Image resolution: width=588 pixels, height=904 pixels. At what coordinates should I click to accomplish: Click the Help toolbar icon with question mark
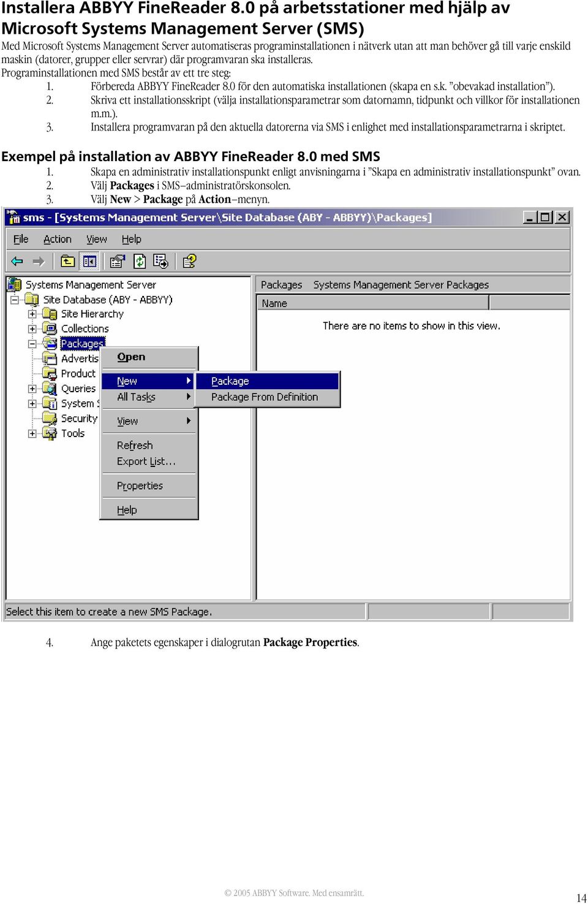189,262
